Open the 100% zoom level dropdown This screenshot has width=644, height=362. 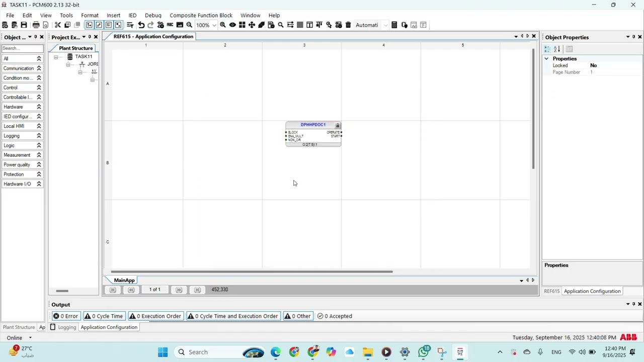tap(214, 25)
